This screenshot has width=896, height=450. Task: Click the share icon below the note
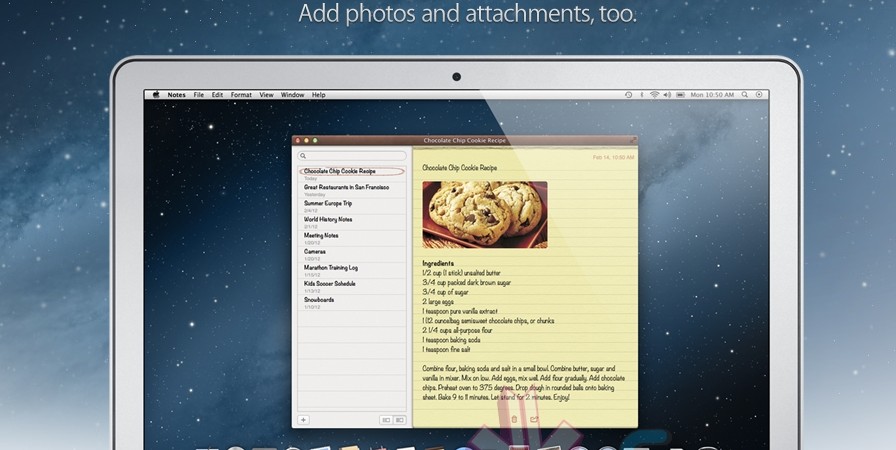[x=534, y=419]
